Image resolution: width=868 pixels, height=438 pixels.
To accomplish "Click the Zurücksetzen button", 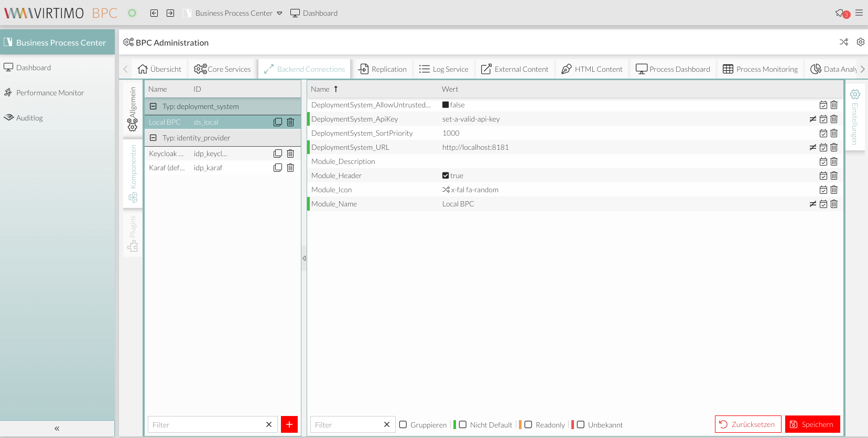I will [747, 424].
